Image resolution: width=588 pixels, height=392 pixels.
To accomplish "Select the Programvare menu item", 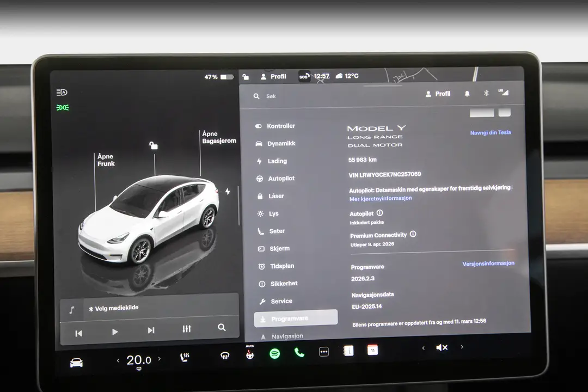I will tap(296, 318).
